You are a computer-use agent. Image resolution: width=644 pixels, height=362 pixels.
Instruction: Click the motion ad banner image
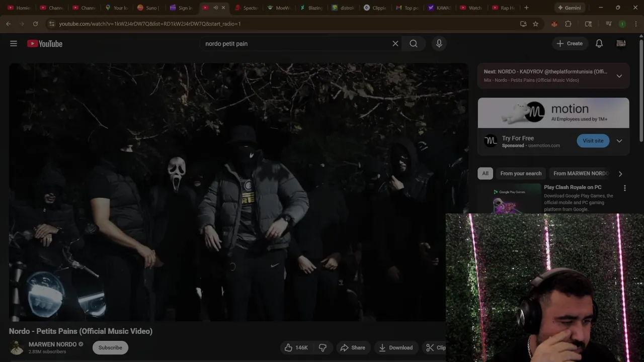coord(553,113)
